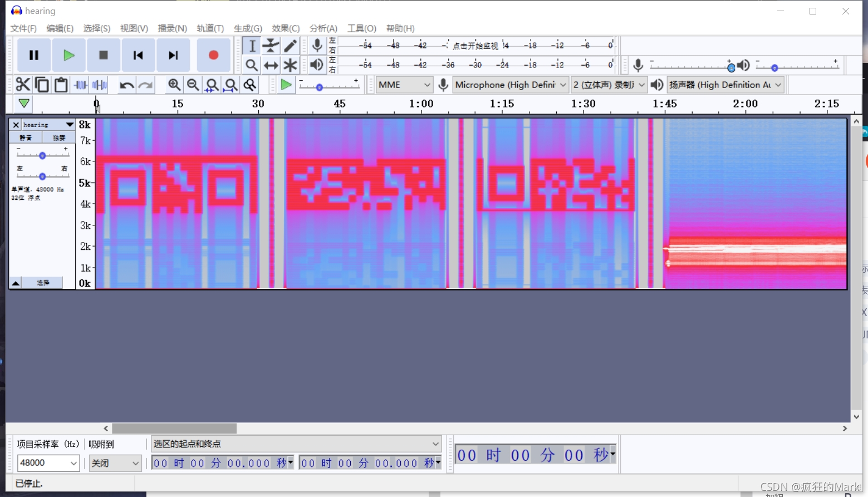This screenshot has height=497, width=868.
Task: Open the 选区的起点和终点 dropdown
Action: click(x=296, y=444)
